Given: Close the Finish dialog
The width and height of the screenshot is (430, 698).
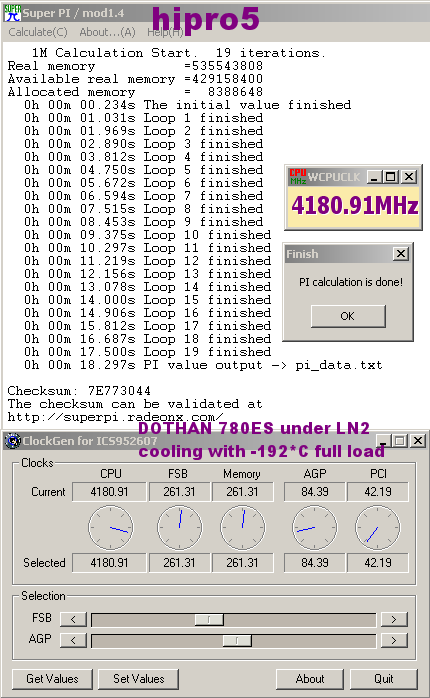Looking at the screenshot, I should click(401, 254).
